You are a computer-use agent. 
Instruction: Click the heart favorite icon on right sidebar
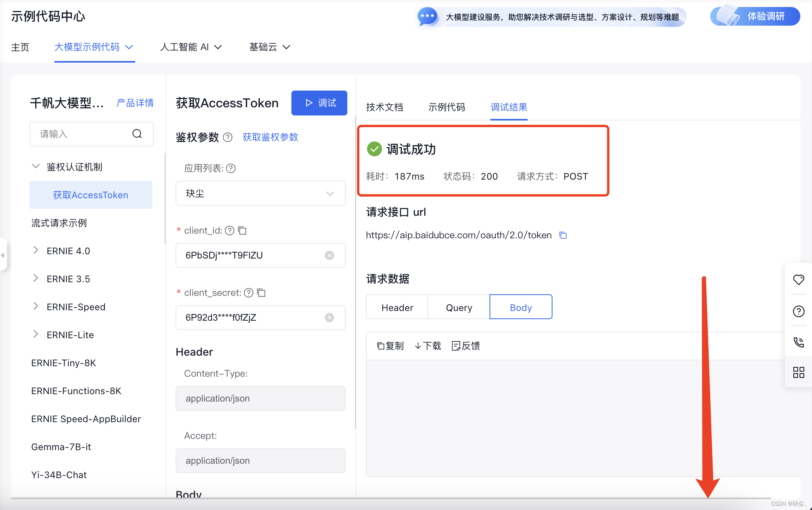click(x=798, y=279)
